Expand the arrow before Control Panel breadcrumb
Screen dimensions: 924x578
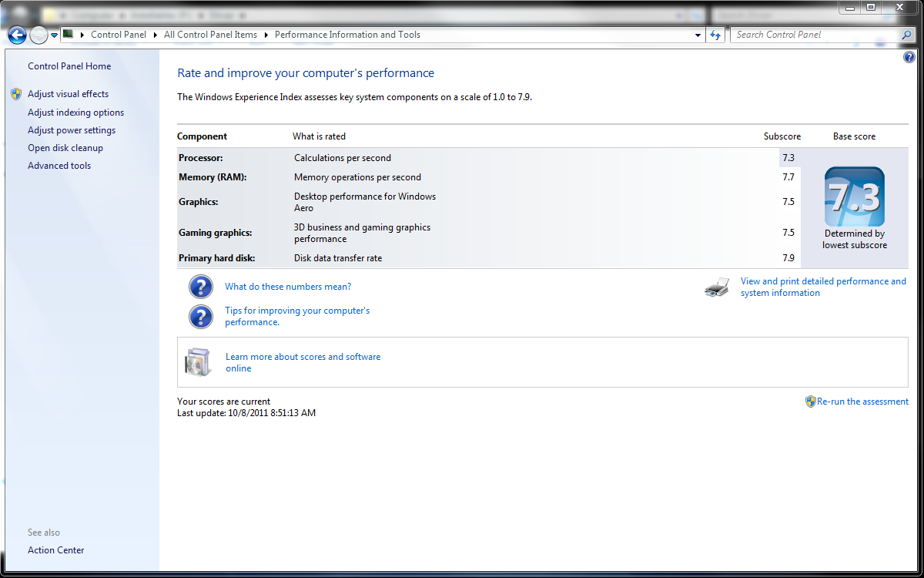(82, 35)
